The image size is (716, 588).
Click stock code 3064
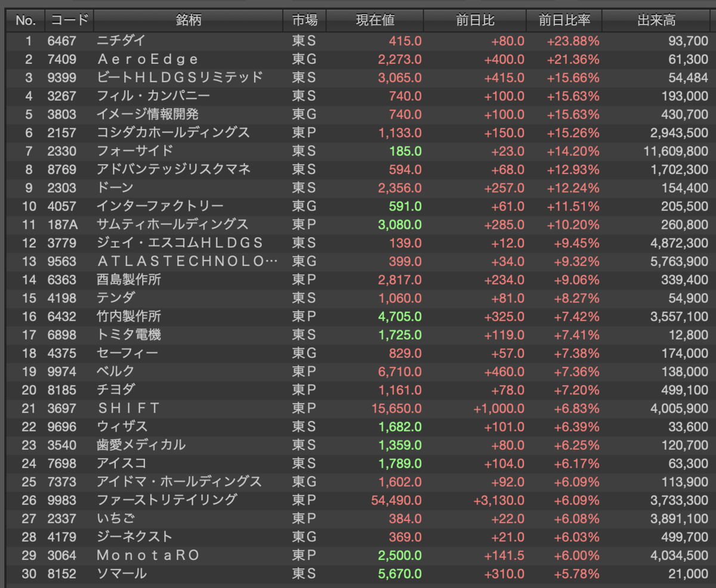(x=62, y=555)
